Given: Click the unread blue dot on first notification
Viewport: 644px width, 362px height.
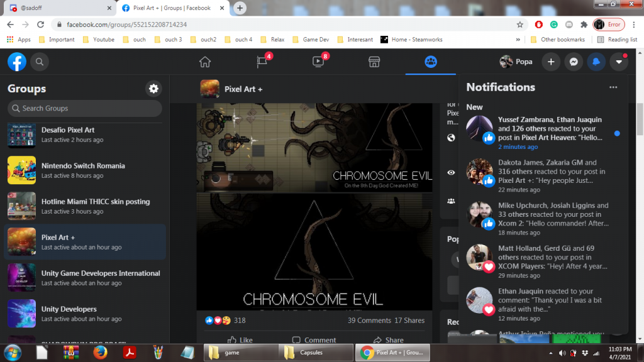Looking at the screenshot, I should 617,133.
